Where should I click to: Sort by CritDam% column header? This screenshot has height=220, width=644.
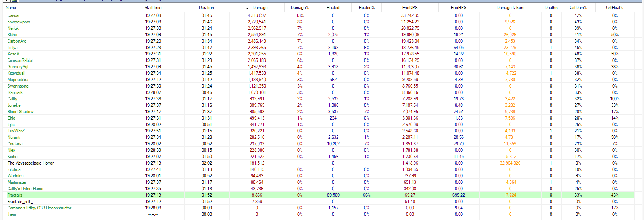pos(578,8)
